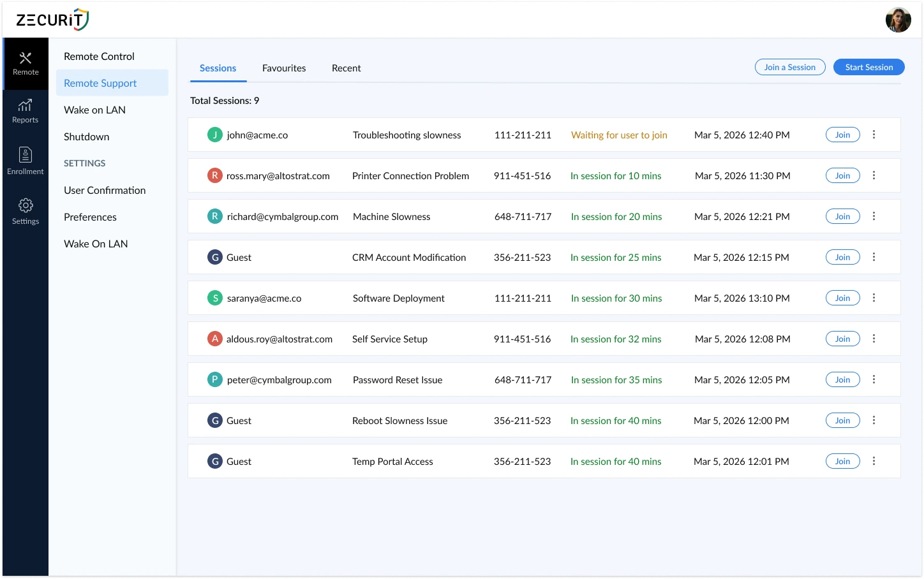This screenshot has height=579, width=924.
Task: Open more options for CRM Account Modification session
Action: click(x=874, y=257)
